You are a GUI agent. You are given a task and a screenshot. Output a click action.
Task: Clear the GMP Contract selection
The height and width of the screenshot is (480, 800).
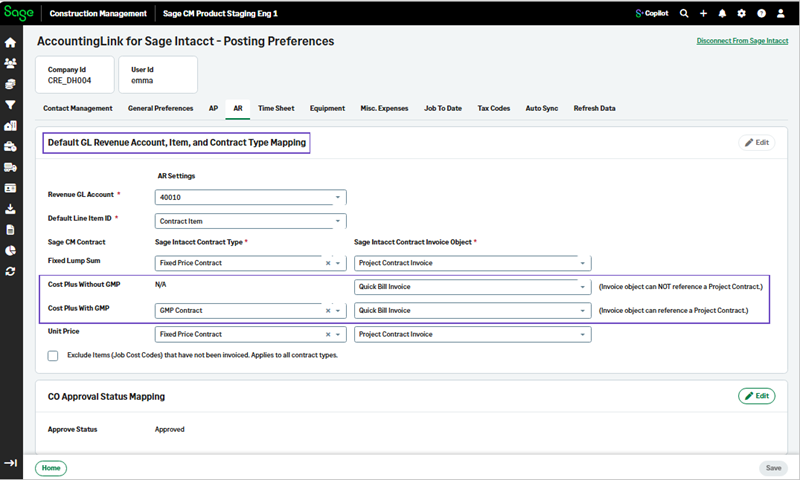coord(328,311)
